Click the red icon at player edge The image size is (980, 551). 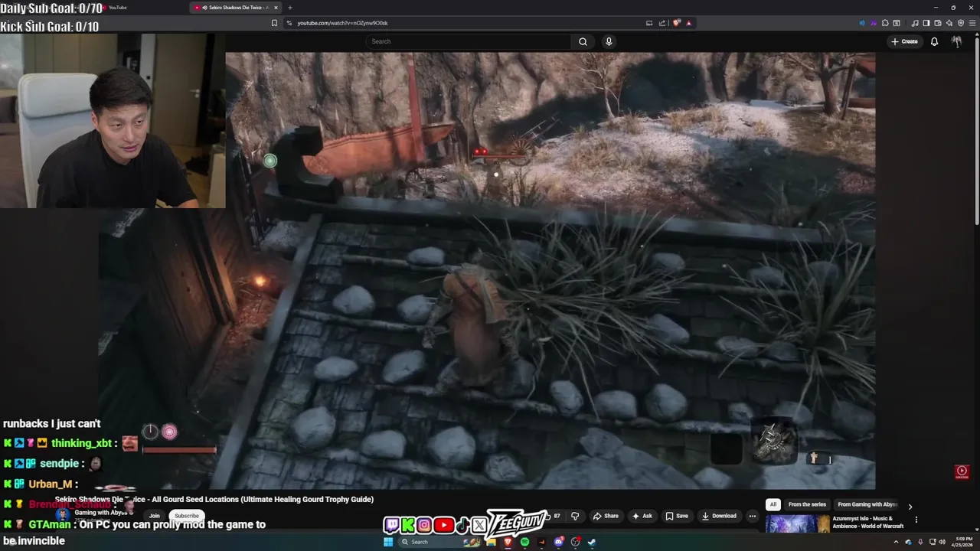(x=962, y=471)
